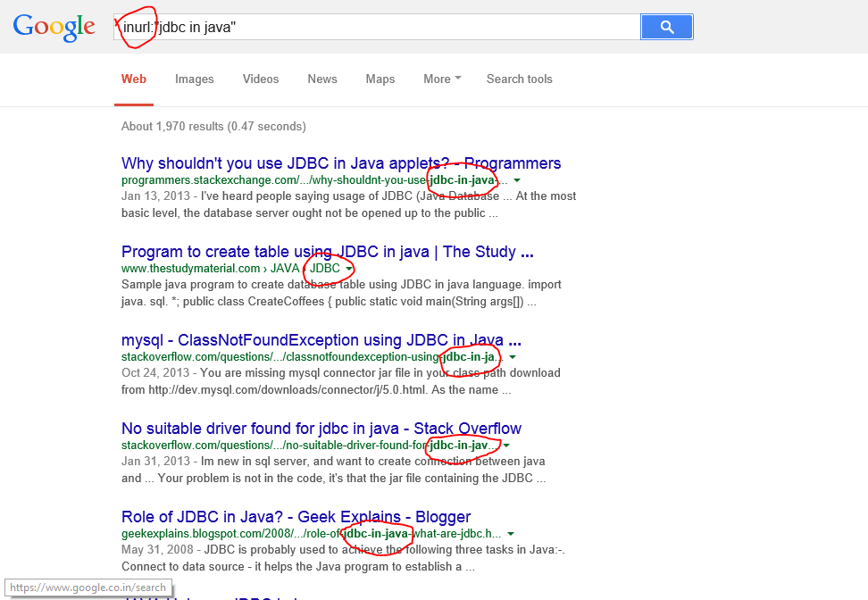Open 'Why shouldn't you use JDBC in Java applets' result

341,163
